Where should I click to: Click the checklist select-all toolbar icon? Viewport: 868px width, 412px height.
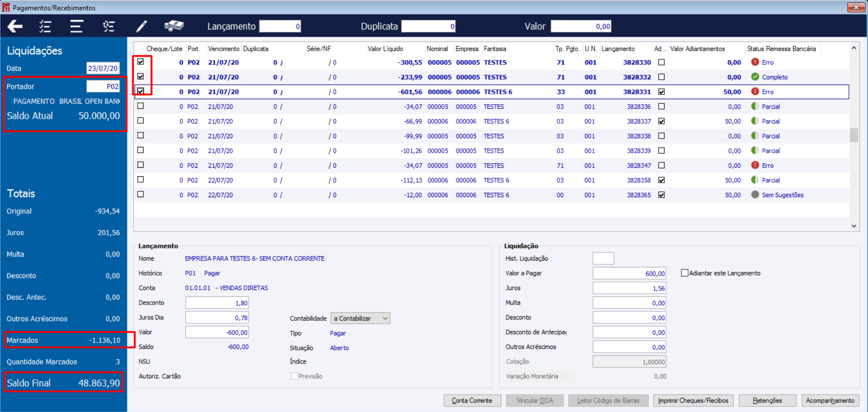[x=45, y=26]
